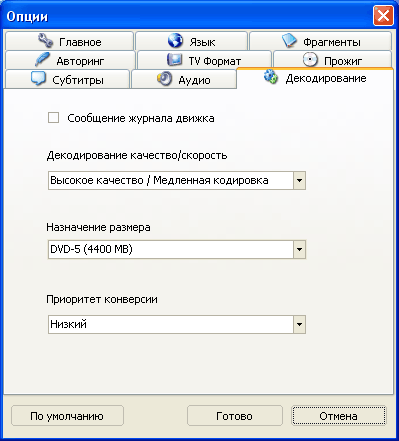Click the По умолчанию button
The width and height of the screenshot is (399, 441).
67,416
